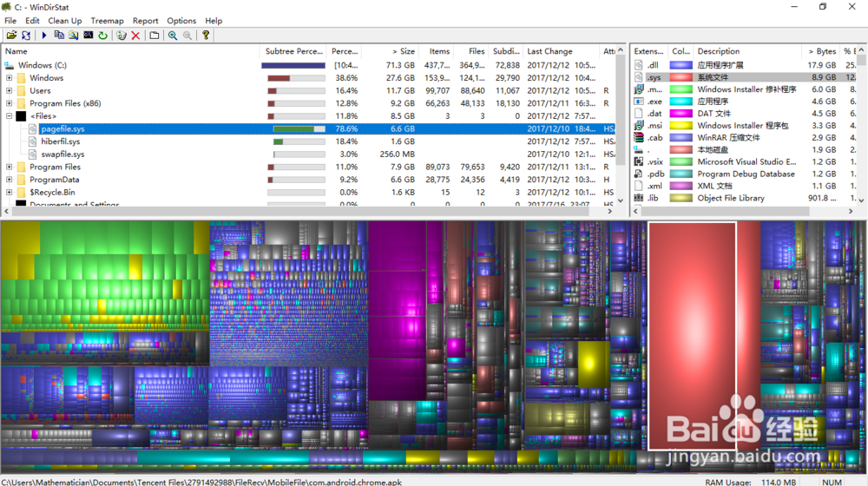Open the Options menu
The height and width of the screenshot is (486, 868).
click(x=181, y=21)
